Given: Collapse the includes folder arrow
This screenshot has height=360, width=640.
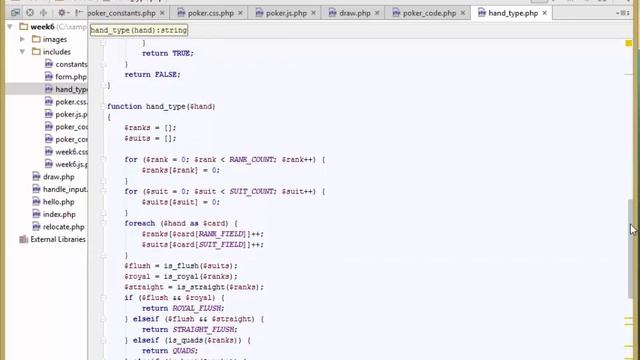Looking at the screenshot, I should 22,52.
